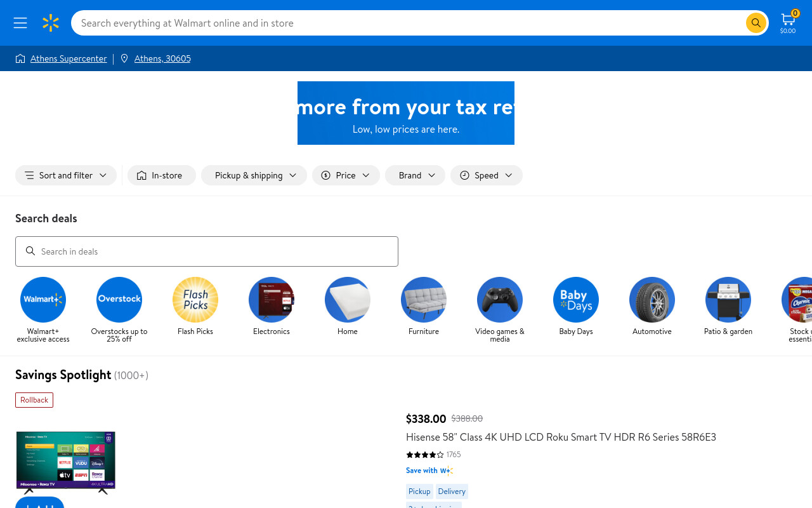Click the Rollback badge
The height and width of the screenshot is (508, 812).
[x=34, y=400]
